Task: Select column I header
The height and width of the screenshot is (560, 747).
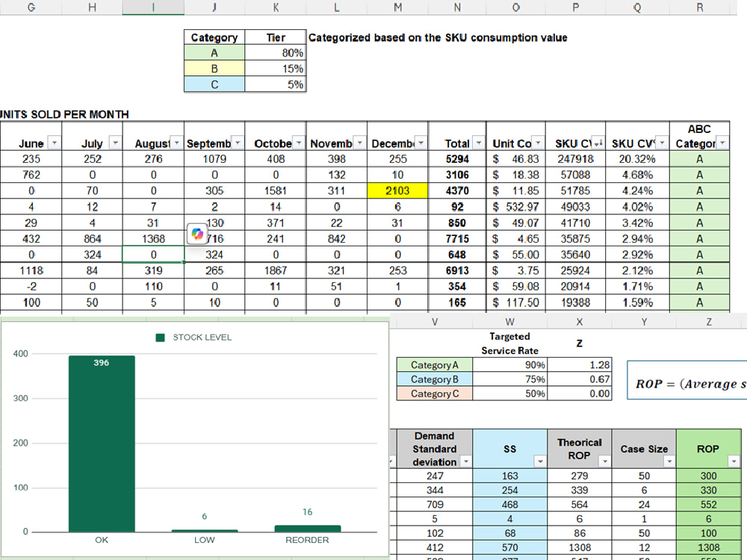Action: point(153,7)
